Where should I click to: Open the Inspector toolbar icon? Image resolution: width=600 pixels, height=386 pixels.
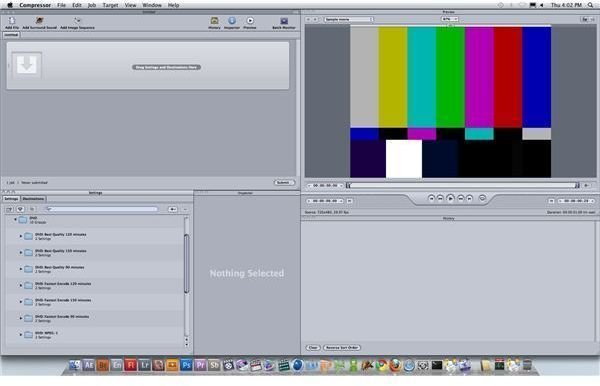tap(232, 21)
